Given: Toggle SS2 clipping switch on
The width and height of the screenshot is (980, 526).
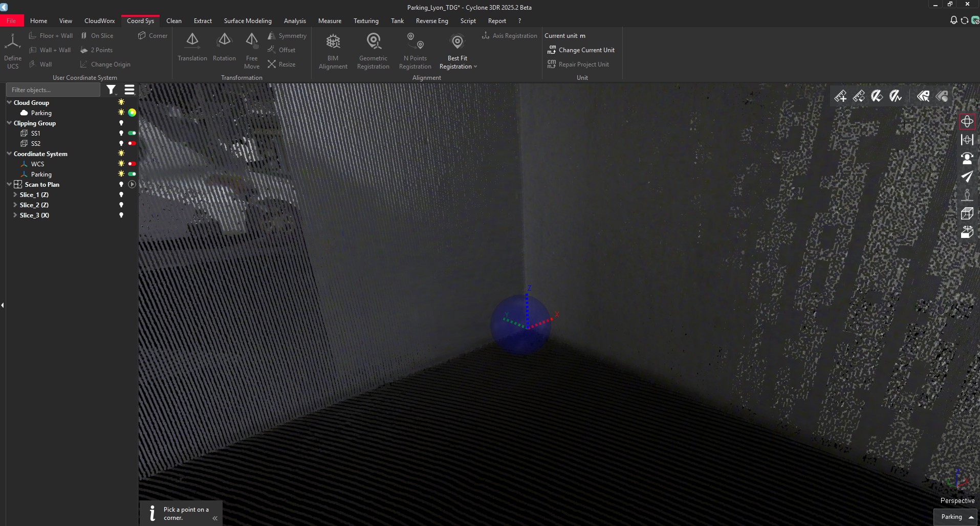Looking at the screenshot, I should point(132,143).
